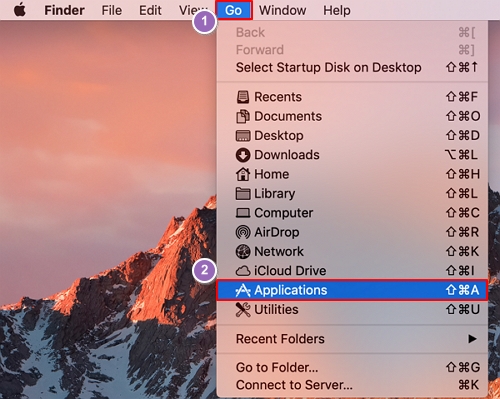The height and width of the screenshot is (399, 500).
Task: Click the Applications A-shaped icon
Action: click(x=243, y=290)
